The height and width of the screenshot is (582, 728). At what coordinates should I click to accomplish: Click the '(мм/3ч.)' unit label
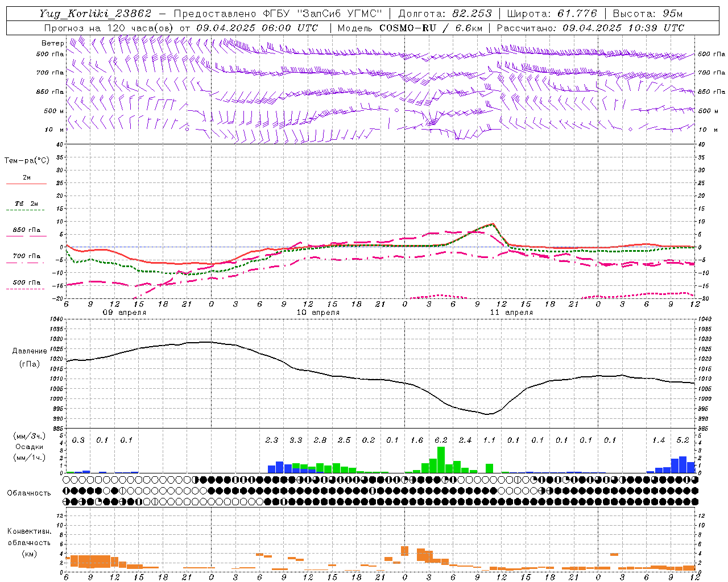coord(29,436)
